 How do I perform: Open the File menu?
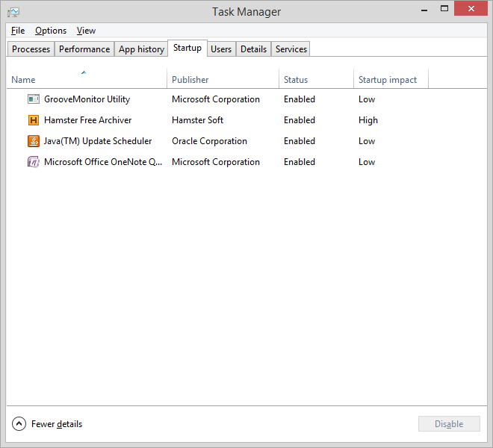coord(18,31)
